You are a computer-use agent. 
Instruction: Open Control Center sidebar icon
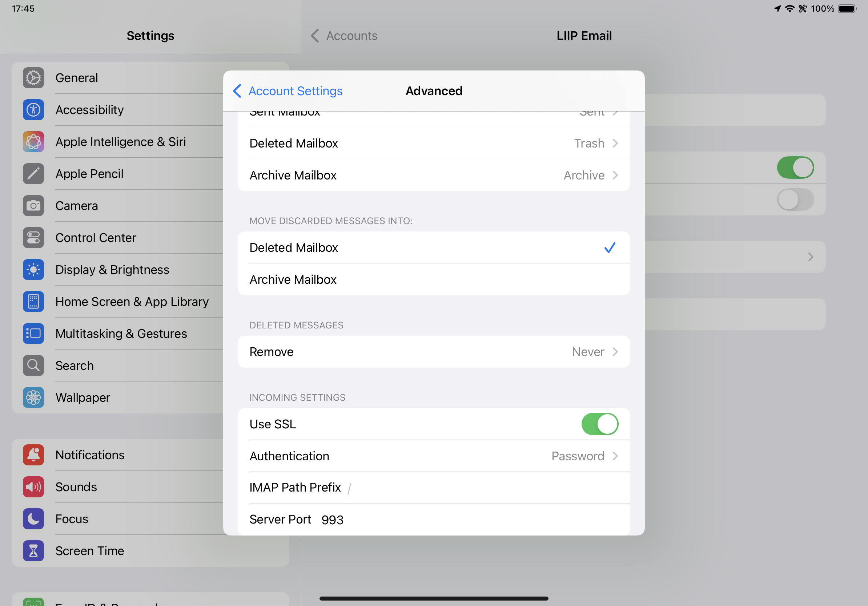point(33,238)
